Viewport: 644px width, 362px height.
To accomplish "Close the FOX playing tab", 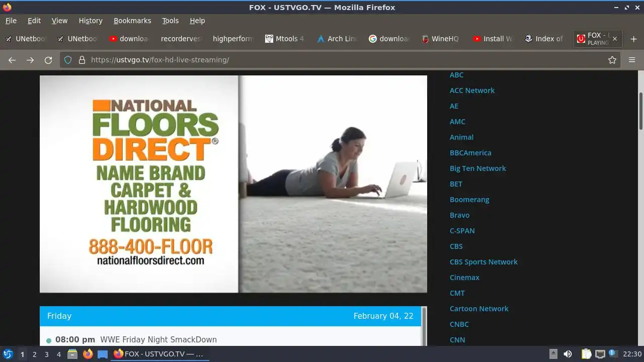I will click(x=615, y=39).
